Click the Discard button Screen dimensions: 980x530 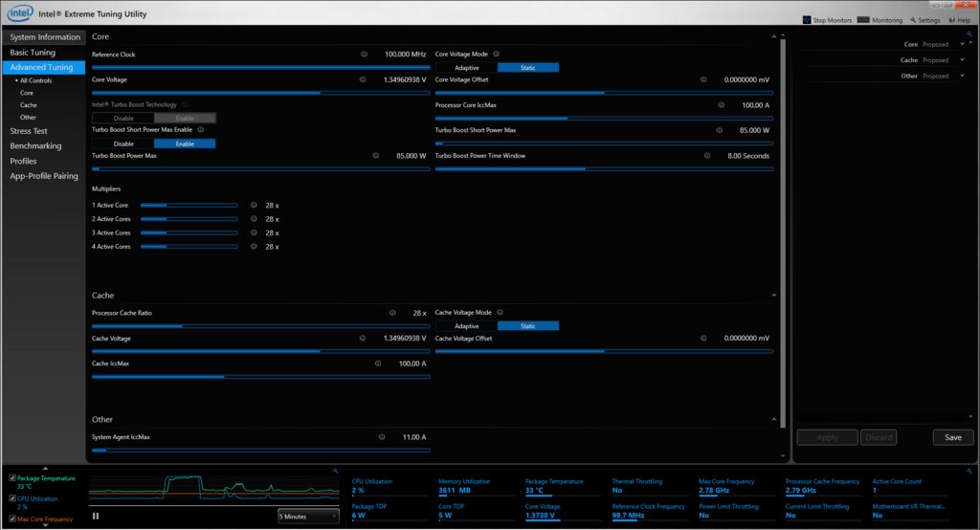pyautogui.click(x=879, y=437)
